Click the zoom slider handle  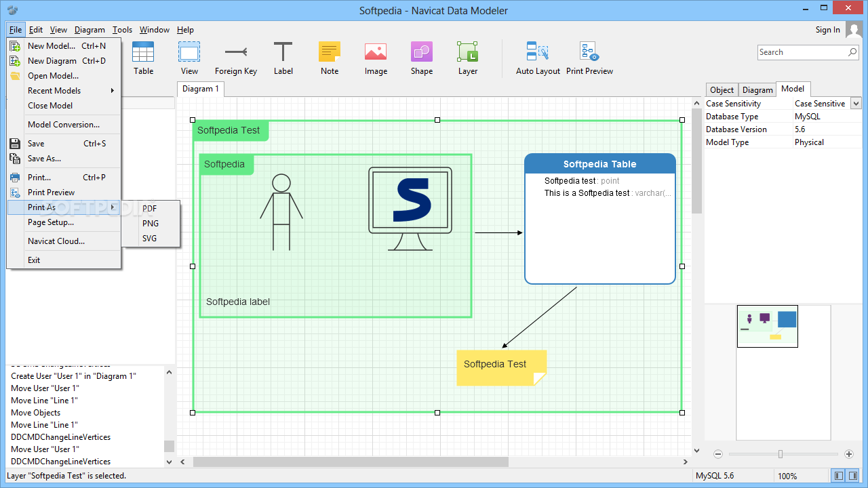coord(781,454)
